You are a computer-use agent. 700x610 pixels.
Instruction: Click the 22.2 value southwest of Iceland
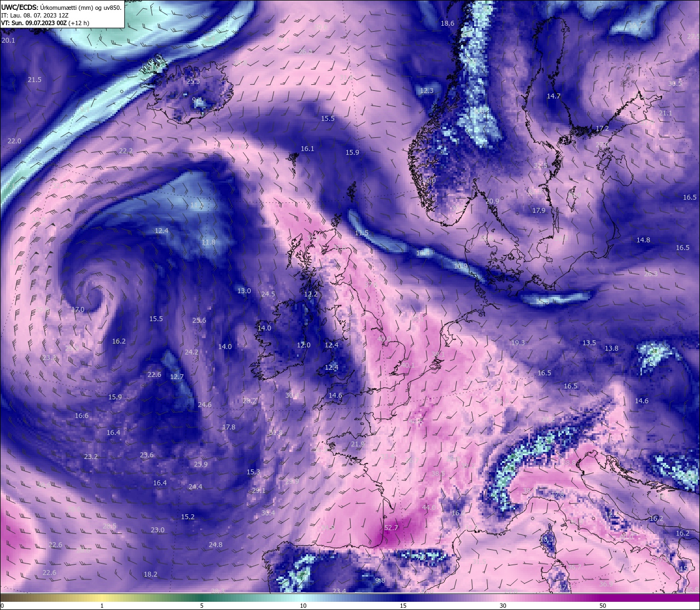[x=126, y=151]
